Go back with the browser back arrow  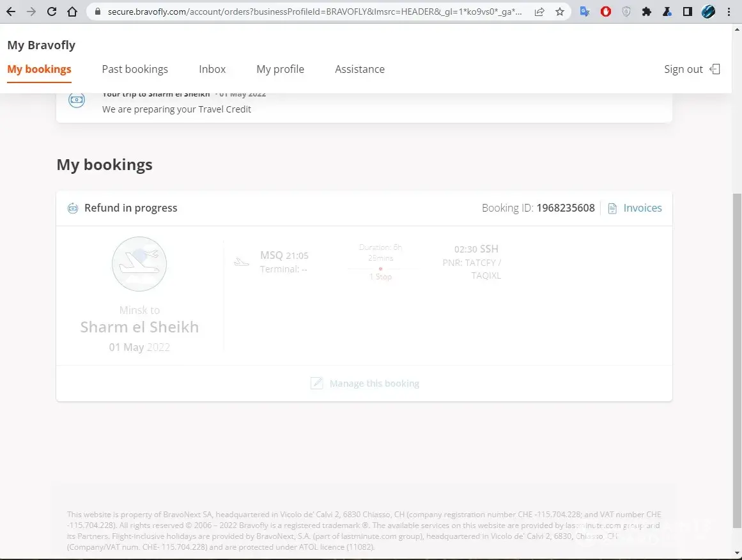[x=10, y=12]
